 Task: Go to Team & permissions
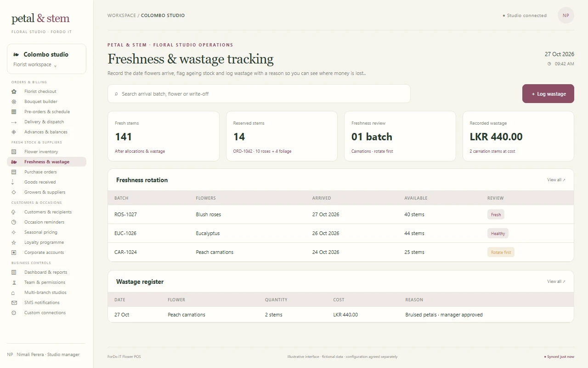coord(46,282)
